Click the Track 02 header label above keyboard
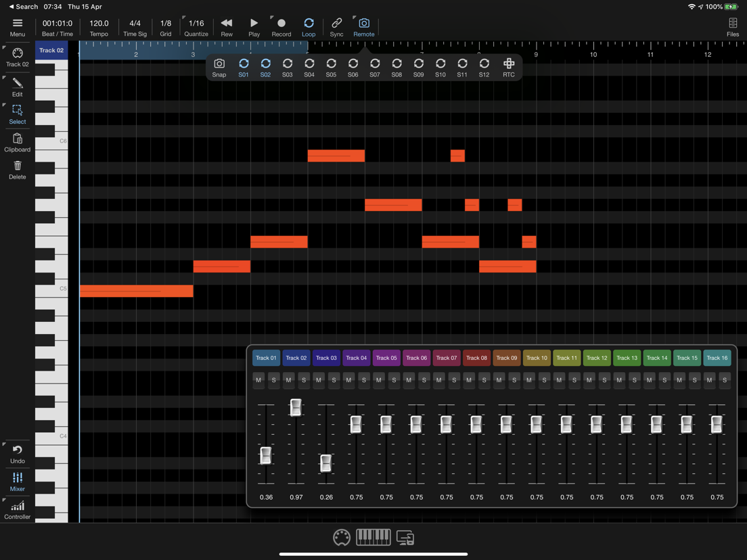Viewport: 747px width, 560px height. [51, 50]
